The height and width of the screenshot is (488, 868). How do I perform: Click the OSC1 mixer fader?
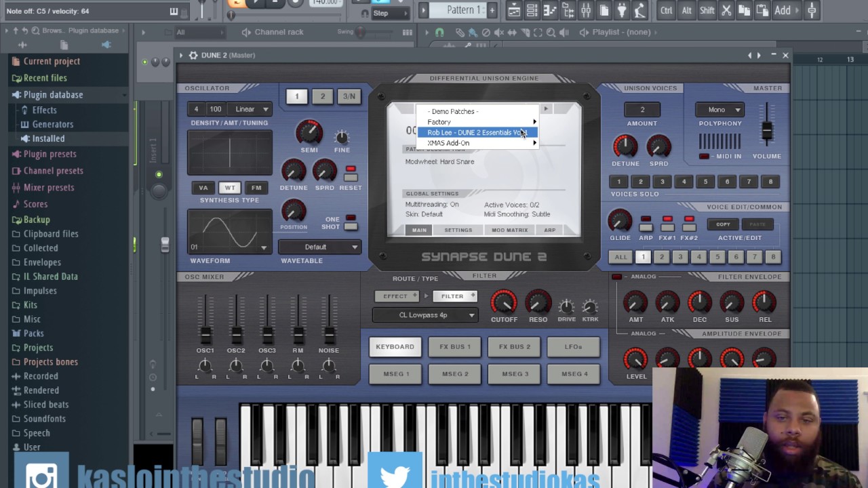[205, 334]
